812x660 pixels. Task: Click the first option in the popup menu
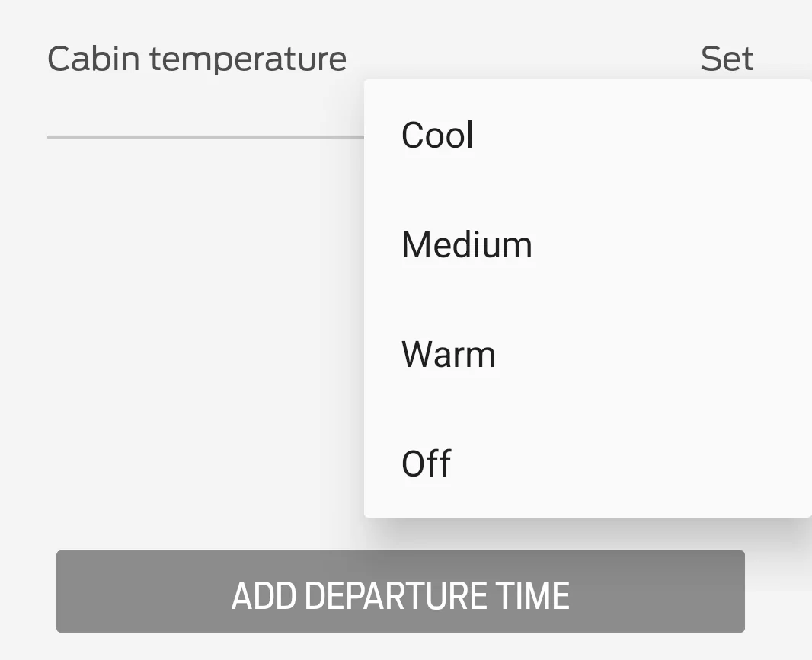437,136
